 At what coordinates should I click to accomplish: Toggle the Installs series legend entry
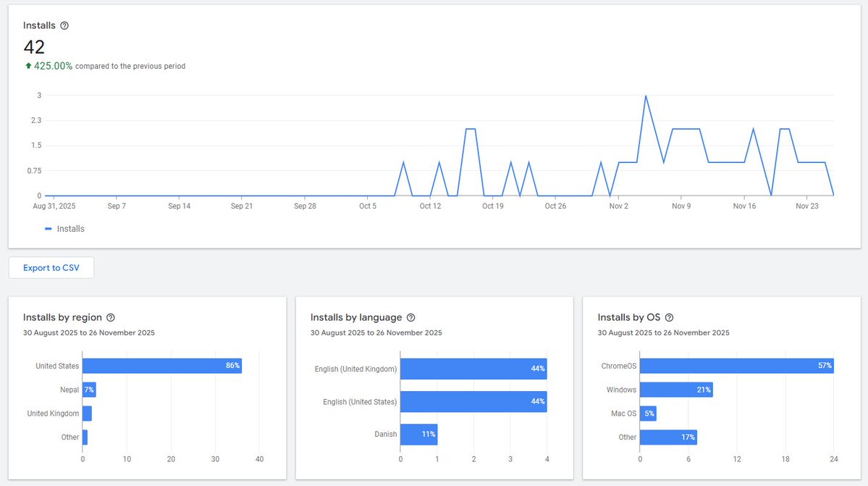[x=64, y=229]
